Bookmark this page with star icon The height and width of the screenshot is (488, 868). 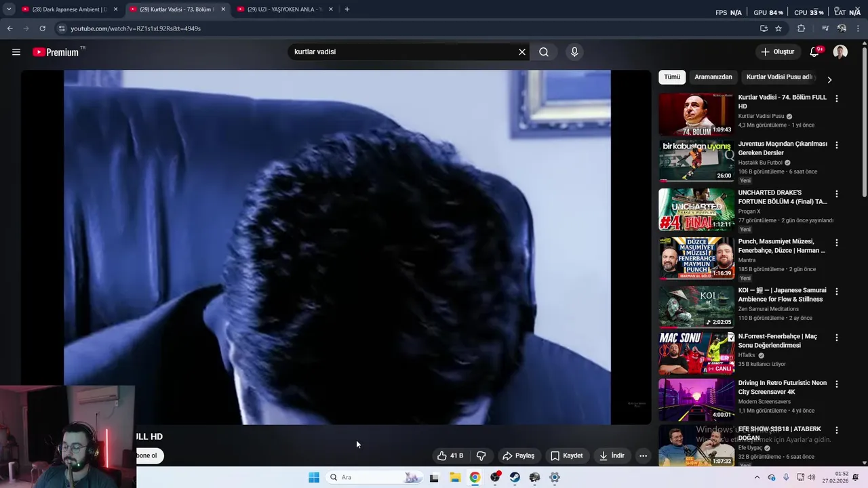pyautogui.click(x=778, y=28)
